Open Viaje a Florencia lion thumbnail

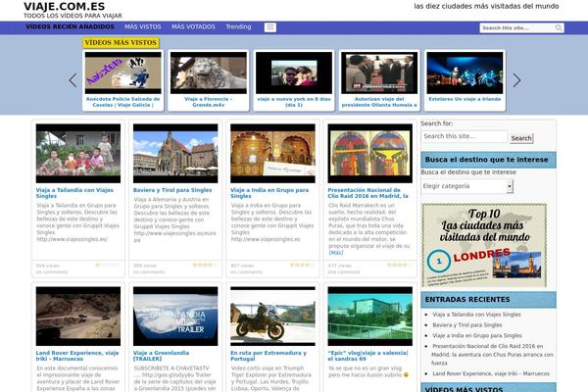tap(209, 73)
